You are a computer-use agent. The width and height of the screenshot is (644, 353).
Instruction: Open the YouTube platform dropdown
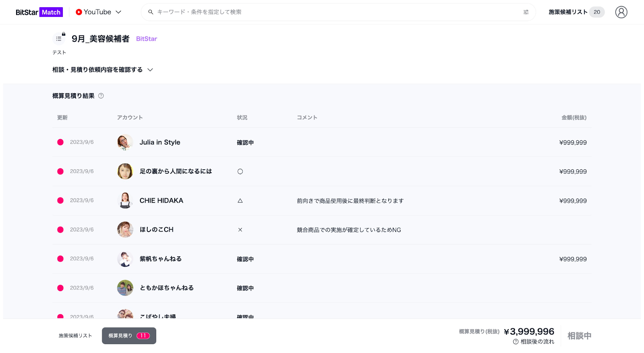pyautogui.click(x=99, y=12)
